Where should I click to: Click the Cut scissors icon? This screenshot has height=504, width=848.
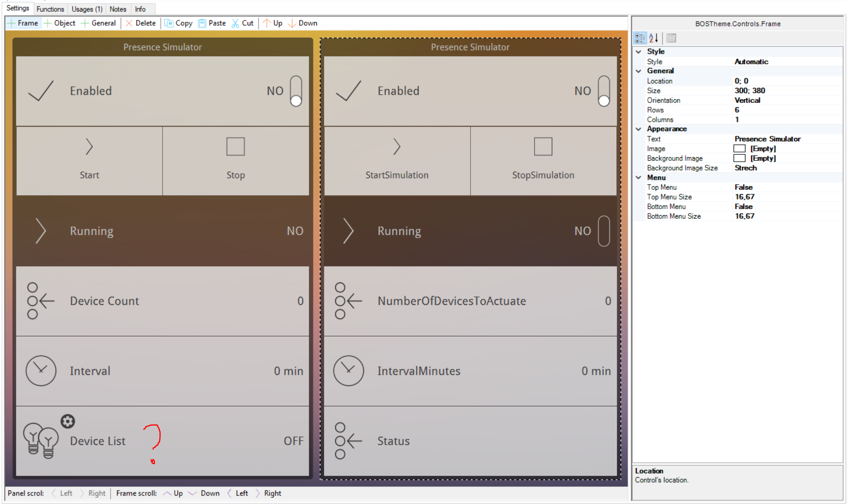tap(235, 23)
